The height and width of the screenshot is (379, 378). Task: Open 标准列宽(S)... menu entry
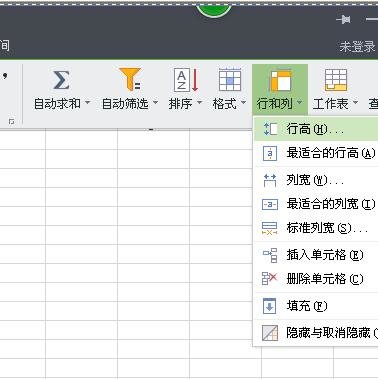(316, 228)
